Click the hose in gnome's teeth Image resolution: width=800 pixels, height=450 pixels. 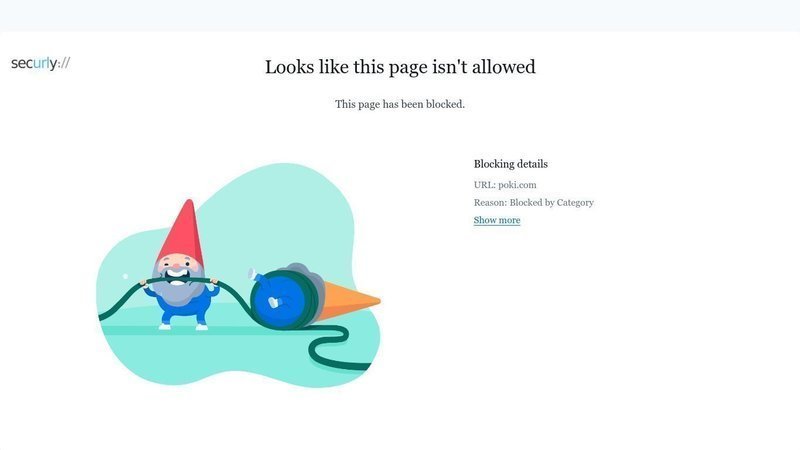178,280
